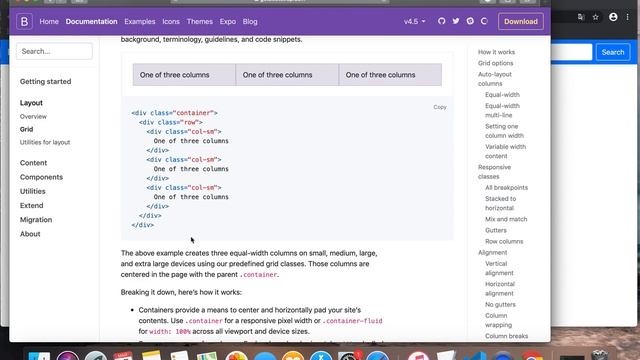Open Visual Studio Code in the dock
Image resolution: width=640 pixels, height=360 pixels.
coord(476,356)
